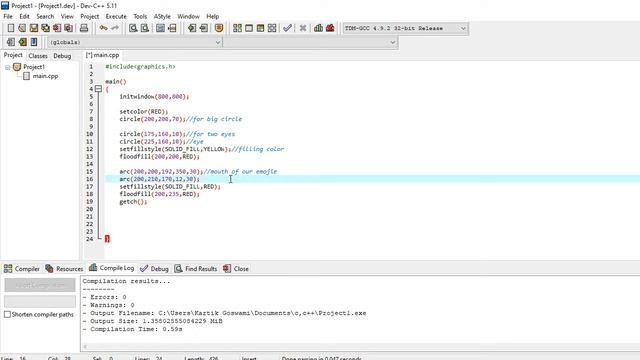Open the Compiler bottom tab
Screen dimensions: 640x360
click(22, 269)
